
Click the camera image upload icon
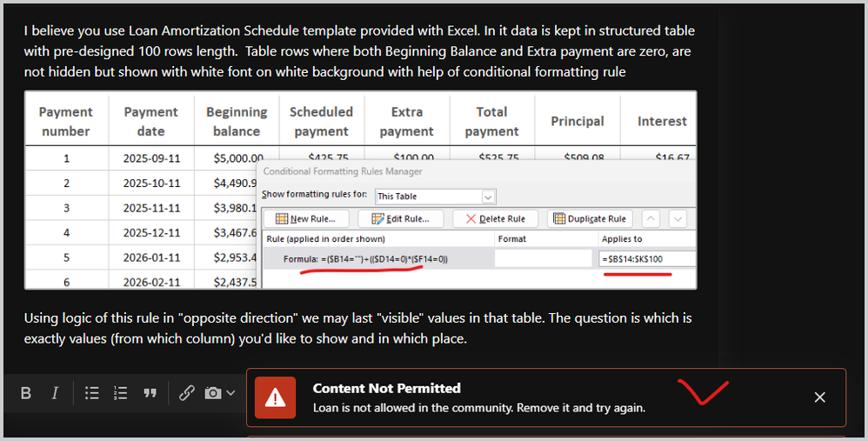(x=212, y=393)
